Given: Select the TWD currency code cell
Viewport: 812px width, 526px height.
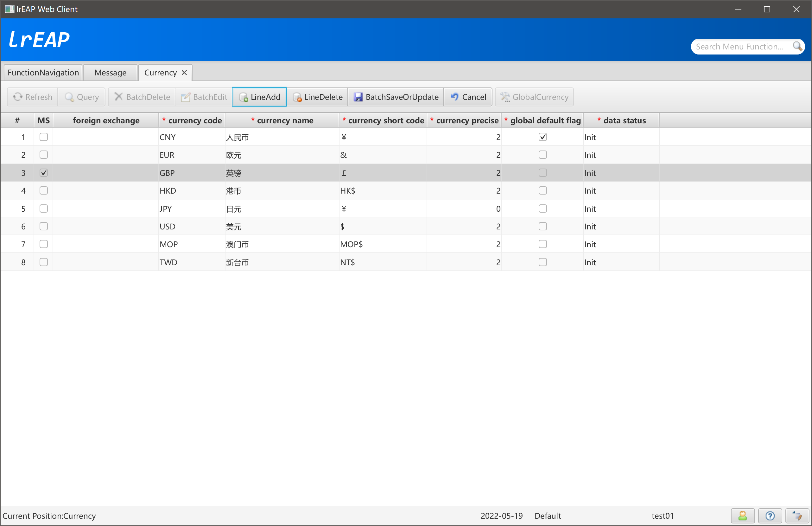Looking at the screenshot, I should coord(192,262).
